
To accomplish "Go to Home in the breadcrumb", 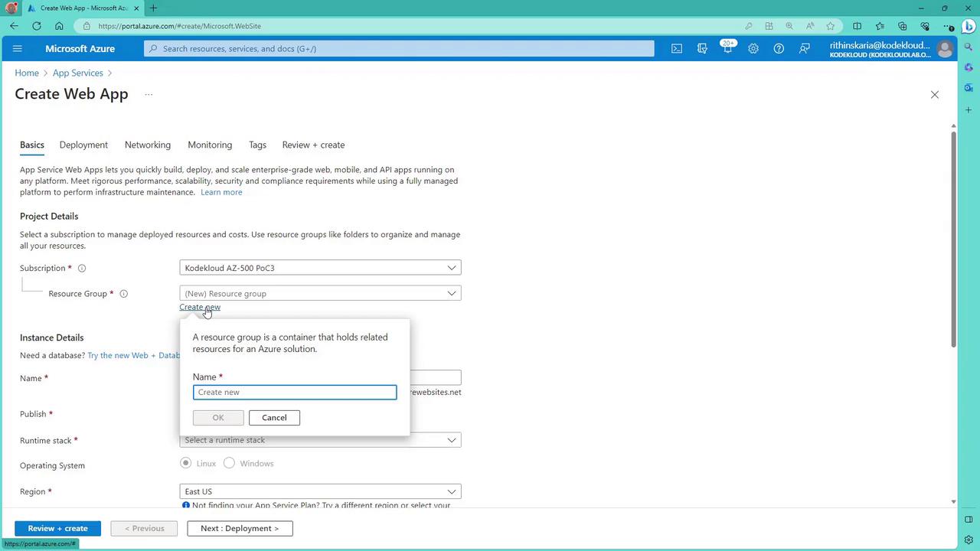I will coord(27,73).
